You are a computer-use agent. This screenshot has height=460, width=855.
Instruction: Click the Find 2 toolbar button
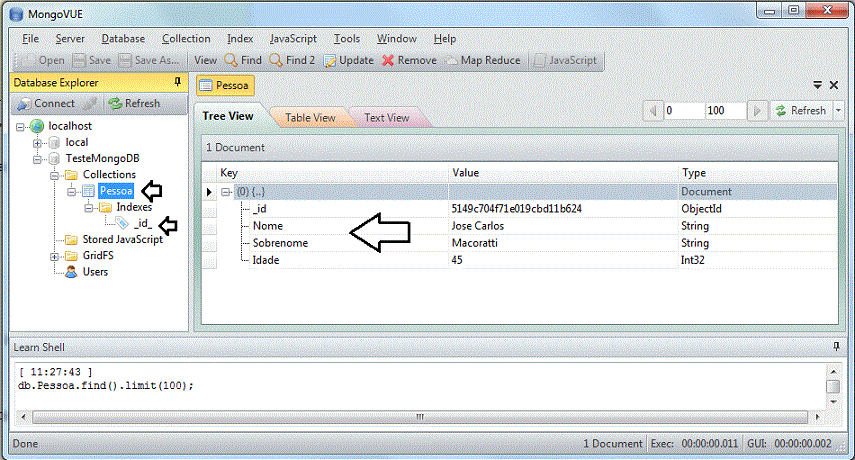[x=292, y=60]
